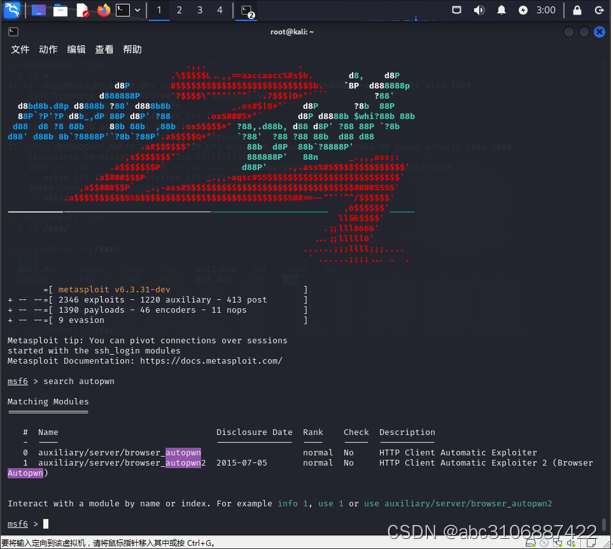Close the root@kali terminal window

coord(599,32)
